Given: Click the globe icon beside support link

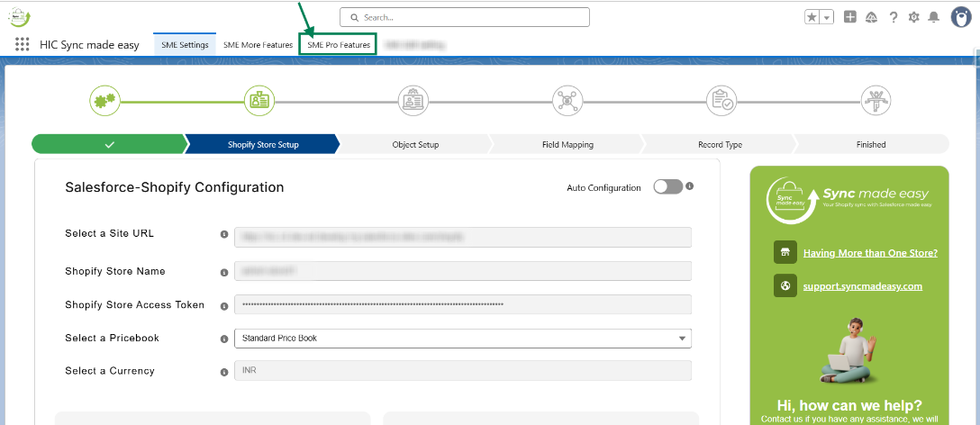Looking at the screenshot, I should pyautogui.click(x=785, y=285).
